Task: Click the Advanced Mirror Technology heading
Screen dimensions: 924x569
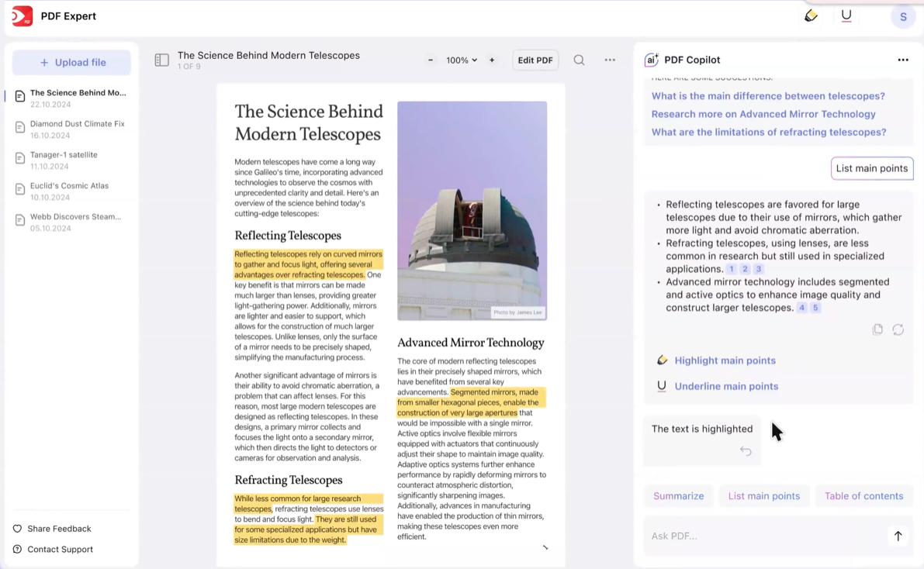Action: click(x=470, y=343)
